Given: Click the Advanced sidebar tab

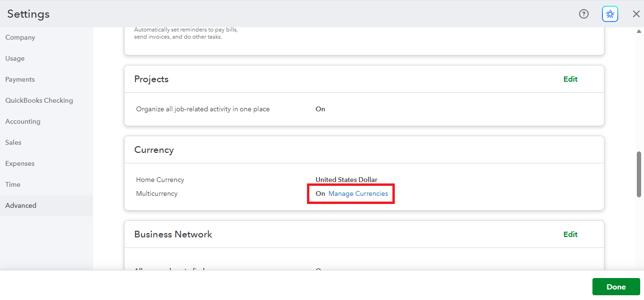Looking at the screenshot, I should coord(21,205).
